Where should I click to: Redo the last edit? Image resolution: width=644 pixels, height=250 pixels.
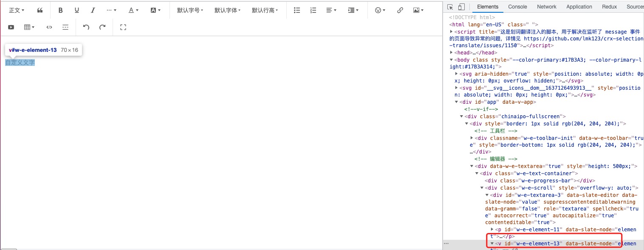point(102,27)
